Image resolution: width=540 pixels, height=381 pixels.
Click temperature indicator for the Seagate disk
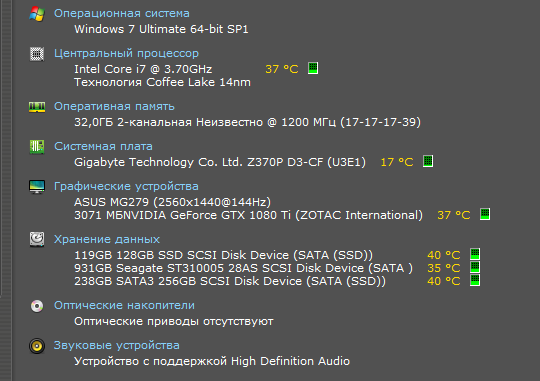[475, 267]
